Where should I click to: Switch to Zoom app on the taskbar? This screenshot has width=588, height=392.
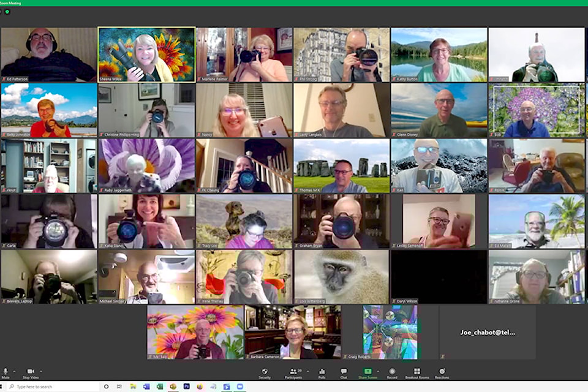tap(239, 386)
